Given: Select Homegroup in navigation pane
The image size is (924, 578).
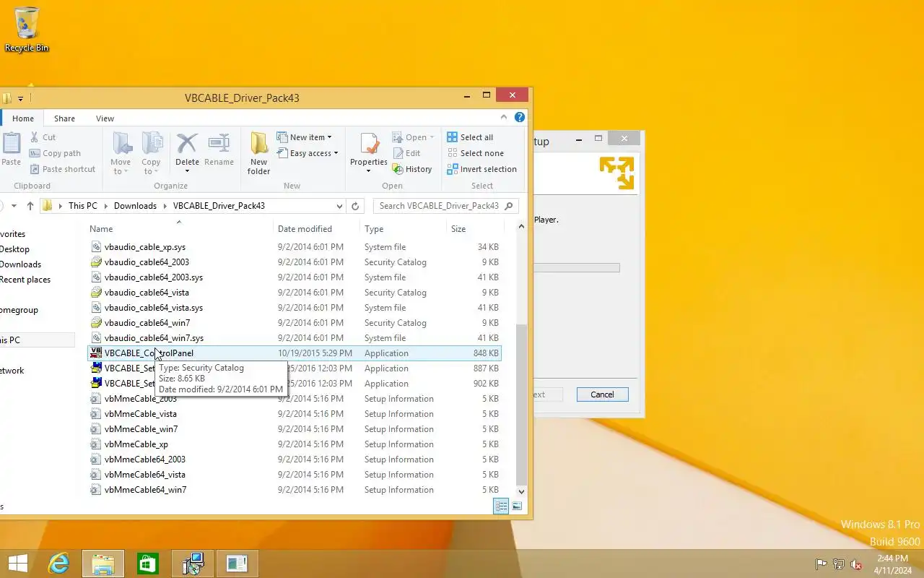Looking at the screenshot, I should pyautogui.click(x=19, y=310).
